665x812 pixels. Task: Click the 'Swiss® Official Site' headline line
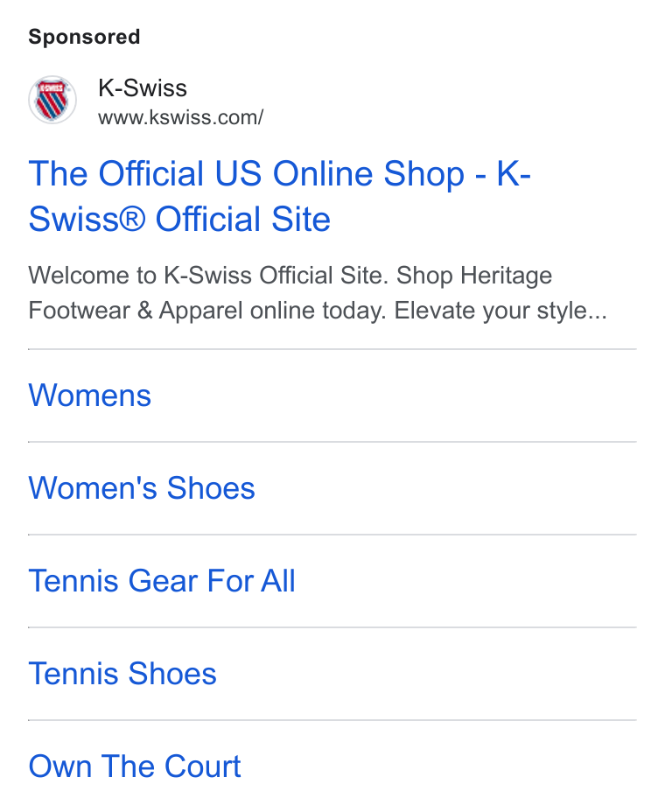click(x=179, y=219)
